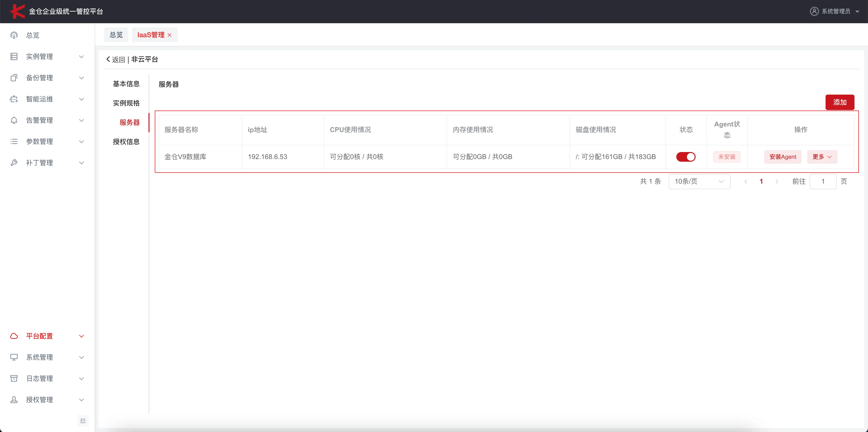Screen dimensions: 868x432
Task: Collapse the sidebar with bottom fold icon
Action: pyautogui.click(x=83, y=421)
